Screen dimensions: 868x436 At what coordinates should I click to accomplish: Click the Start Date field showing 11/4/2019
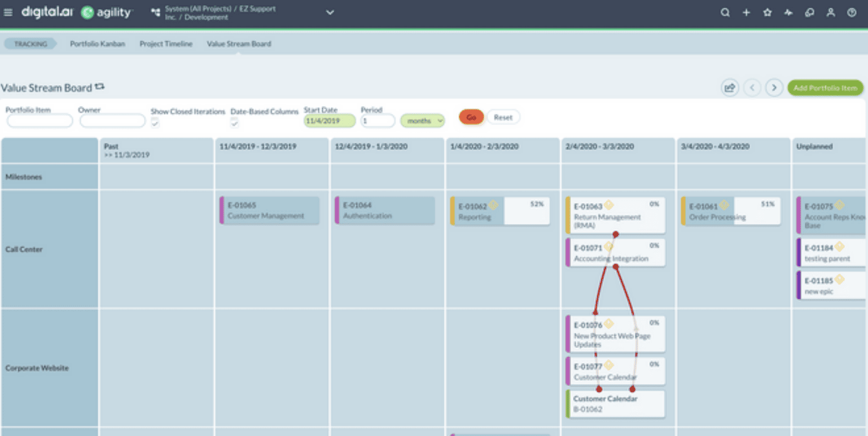(x=328, y=120)
